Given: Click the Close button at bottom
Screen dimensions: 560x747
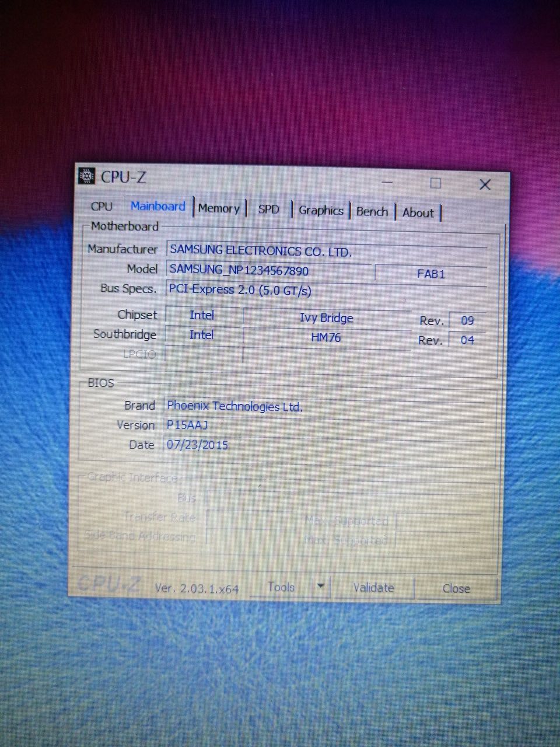Looking at the screenshot, I should [x=456, y=589].
